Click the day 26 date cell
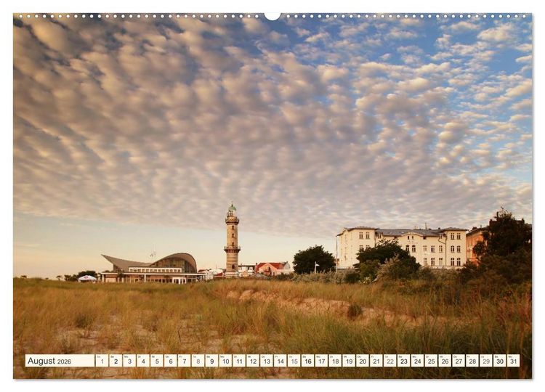The image size is (545, 392). [445, 360]
